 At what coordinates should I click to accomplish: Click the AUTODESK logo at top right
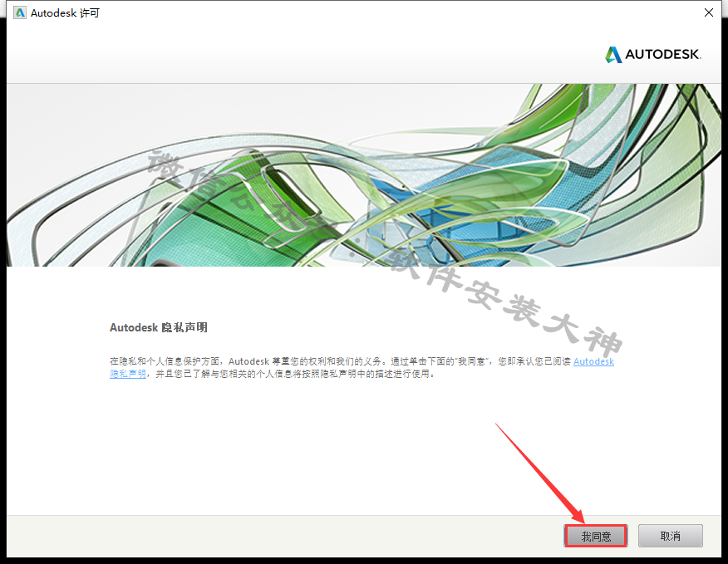tap(652, 54)
